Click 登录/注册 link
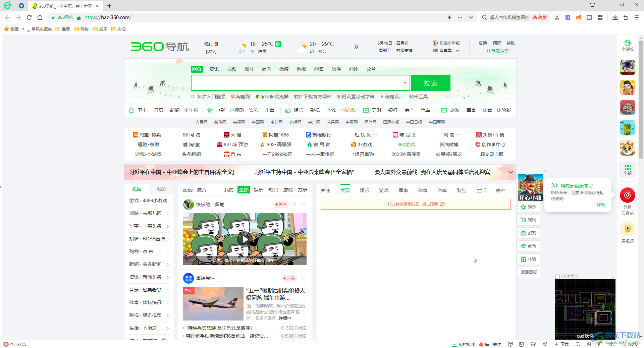The height and width of the screenshot is (348, 644). 497,51
